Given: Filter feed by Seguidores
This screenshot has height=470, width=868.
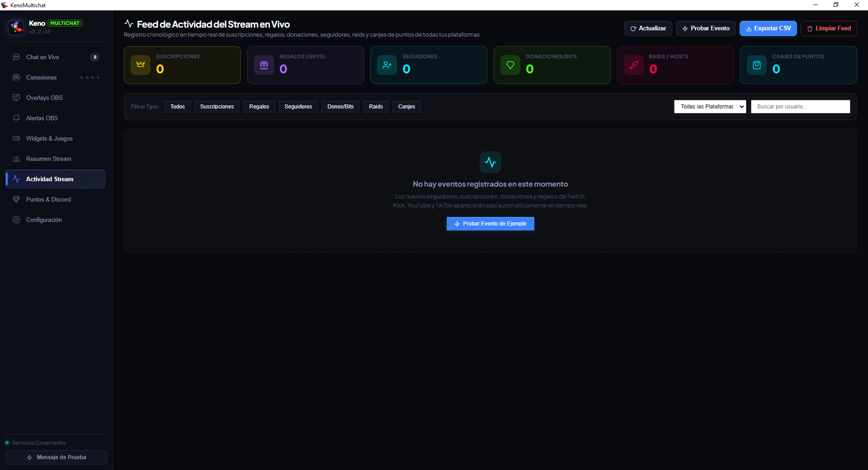Looking at the screenshot, I should coord(298,107).
